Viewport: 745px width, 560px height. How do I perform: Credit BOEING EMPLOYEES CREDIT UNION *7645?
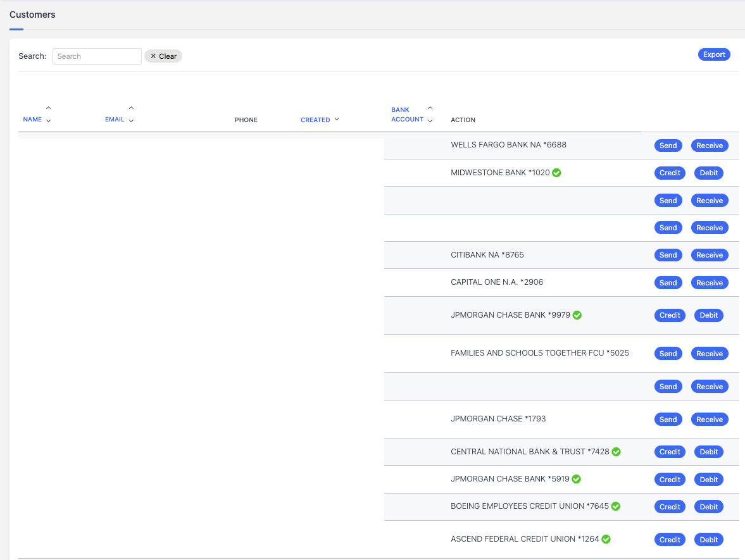[670, 507]
